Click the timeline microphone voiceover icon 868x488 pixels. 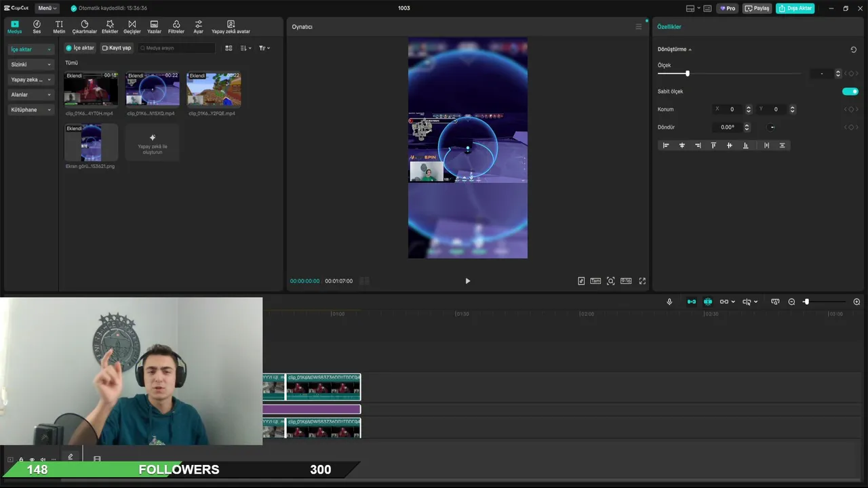click(669, 302)
